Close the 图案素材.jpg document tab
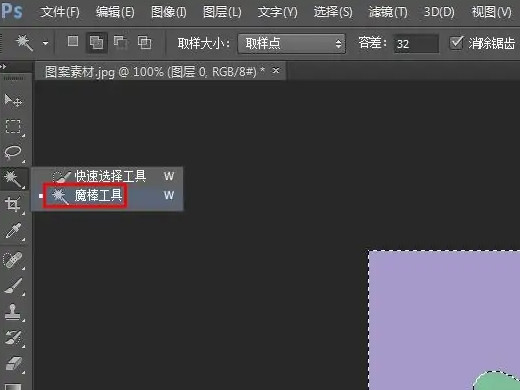520x390 pixels. (x=276, y=71)
